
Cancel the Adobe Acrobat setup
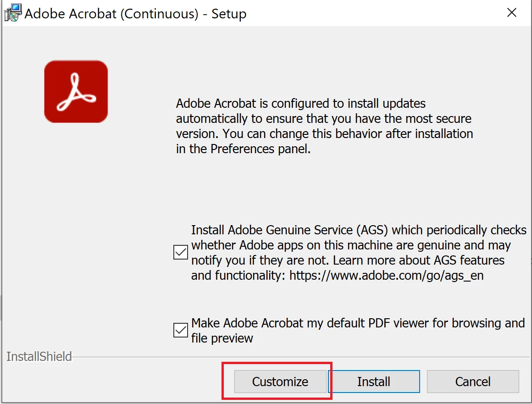(x=473, y=382)
